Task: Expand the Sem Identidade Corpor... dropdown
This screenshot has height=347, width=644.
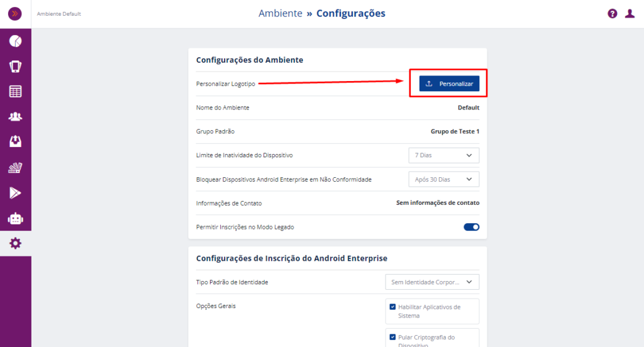Action: [432, 282]
